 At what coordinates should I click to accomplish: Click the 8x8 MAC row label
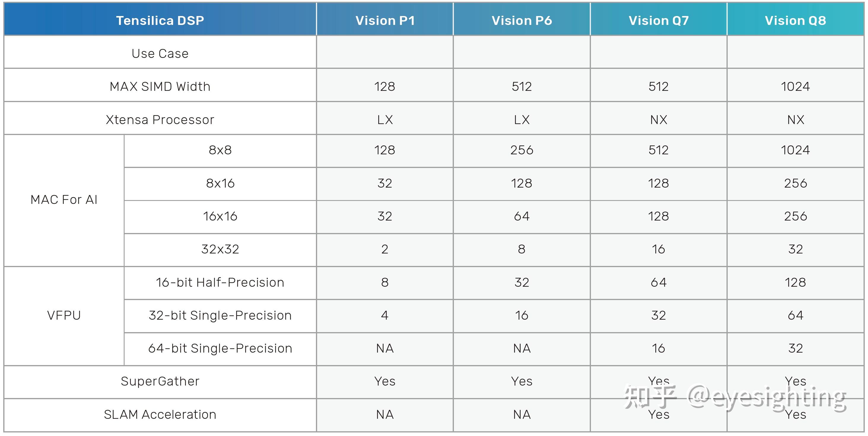click(x=220, y=150)
